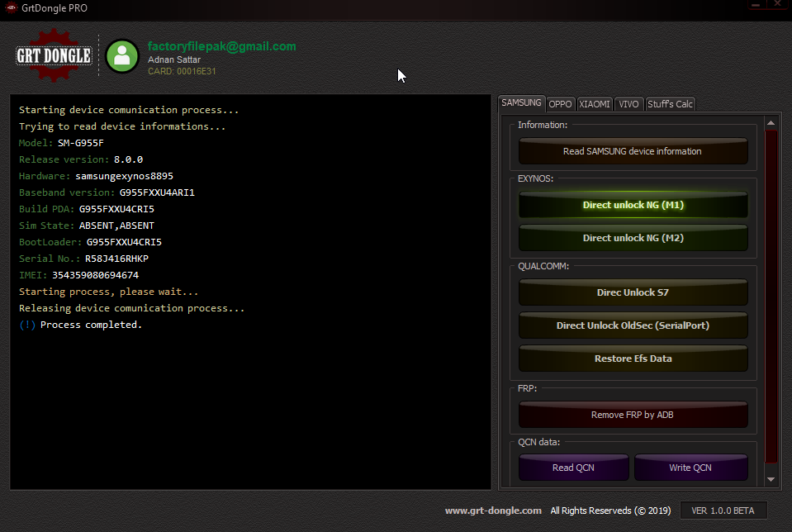Click the Release version: 8.0.0 line
This screenshot has width=792, height=532.
click(81, 159)
